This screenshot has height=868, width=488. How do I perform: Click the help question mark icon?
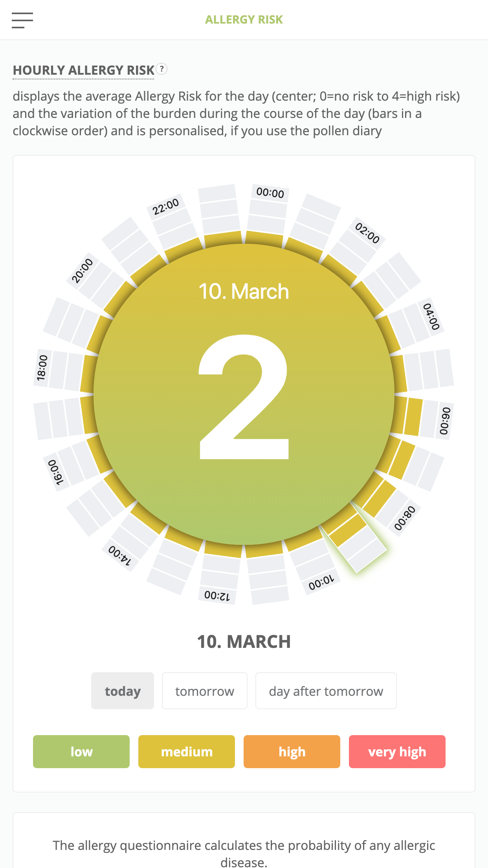pyautogui.click(x=161, y=69)
